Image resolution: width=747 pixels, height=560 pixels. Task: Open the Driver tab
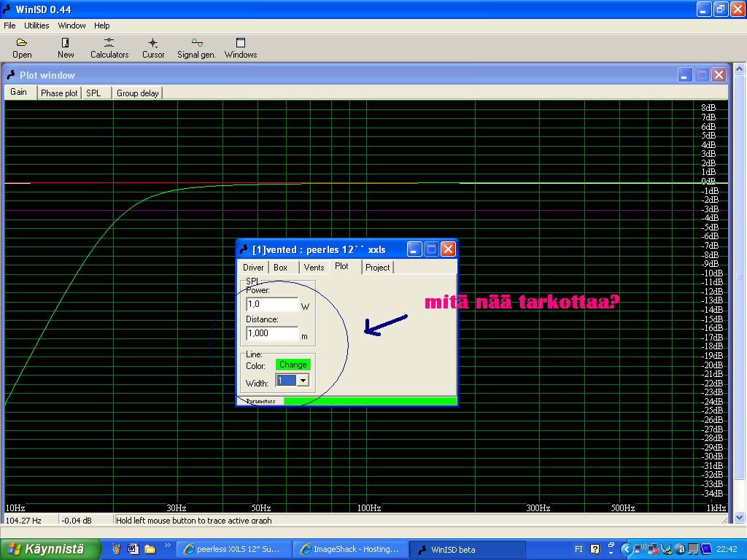point(253,268)
